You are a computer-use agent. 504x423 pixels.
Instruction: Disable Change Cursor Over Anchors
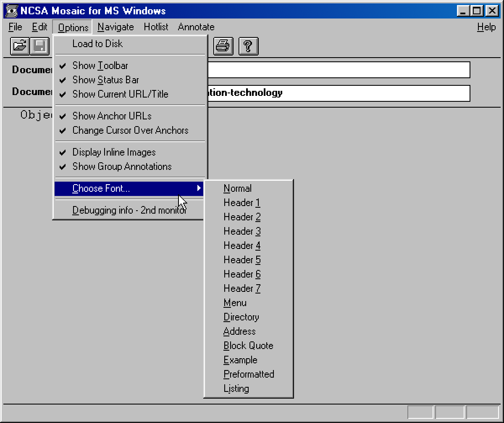pyautogui.click(x=130, y=130)
